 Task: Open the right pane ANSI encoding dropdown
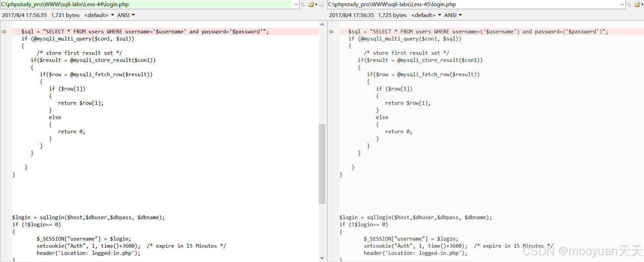pyautogui.click(x=453, y=15)
